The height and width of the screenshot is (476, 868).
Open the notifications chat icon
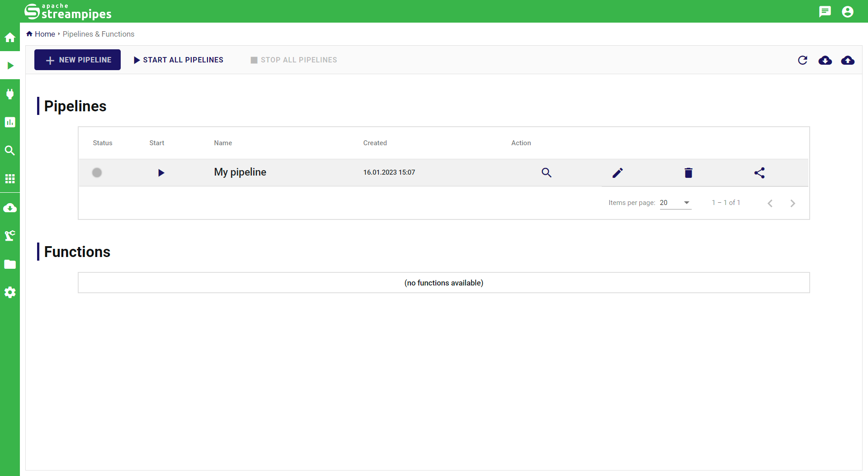(825, 12)
